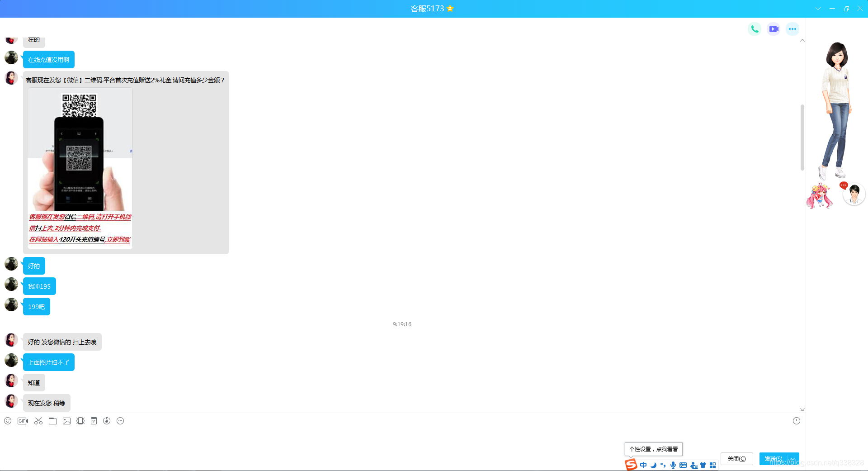The width and height of the screenshot is (868, 471).
Task: Open the GIF video recorder tool
Action: [x=23, y=421]
